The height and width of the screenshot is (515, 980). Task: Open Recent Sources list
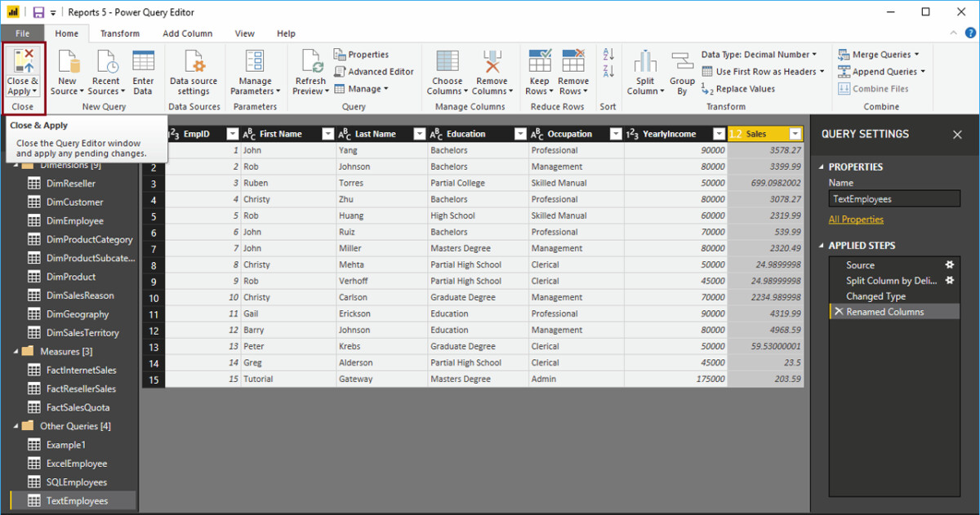tap(106, 73)
